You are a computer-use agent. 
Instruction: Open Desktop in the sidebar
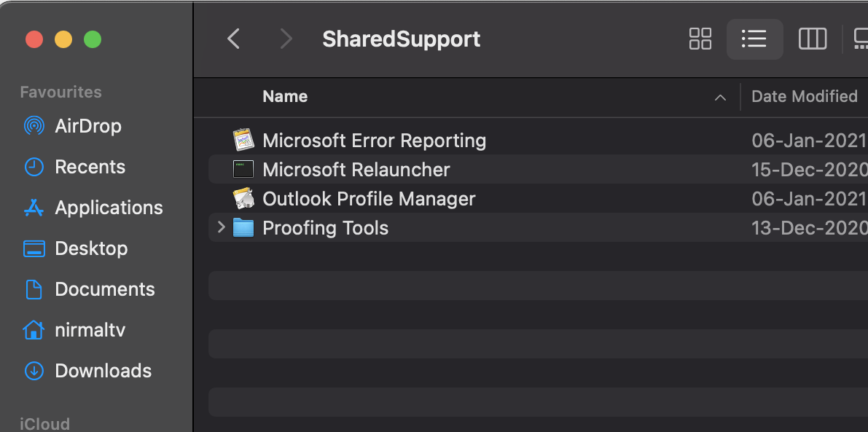point(91,248)
